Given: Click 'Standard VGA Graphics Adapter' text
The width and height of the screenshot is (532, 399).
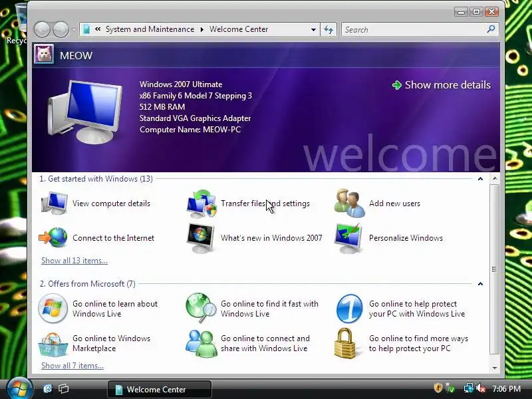Looking at the screenshot, I should [x=195, y=118].
